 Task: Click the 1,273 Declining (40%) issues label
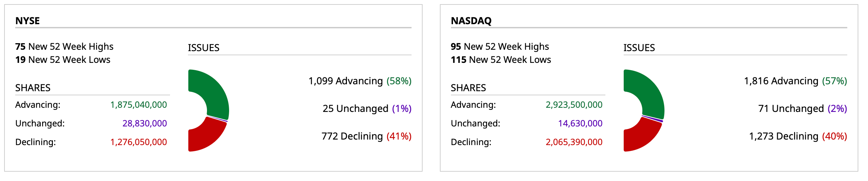(798, 136)
